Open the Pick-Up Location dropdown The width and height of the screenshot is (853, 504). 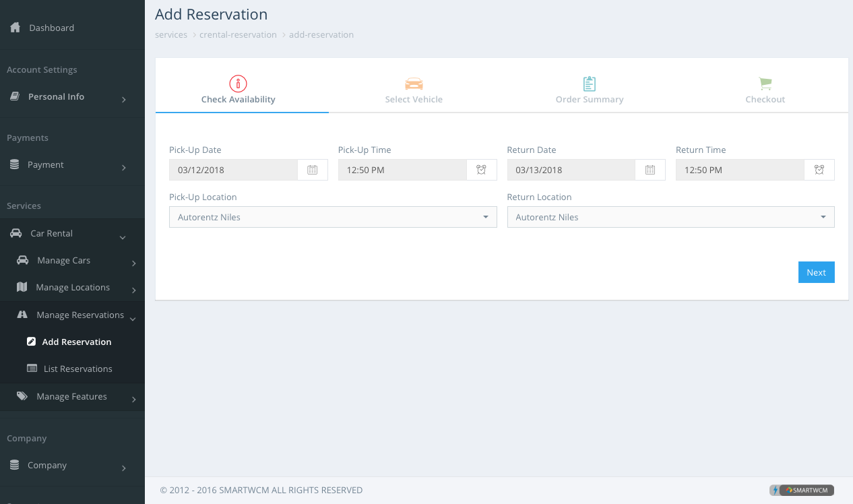click(333, 217)
